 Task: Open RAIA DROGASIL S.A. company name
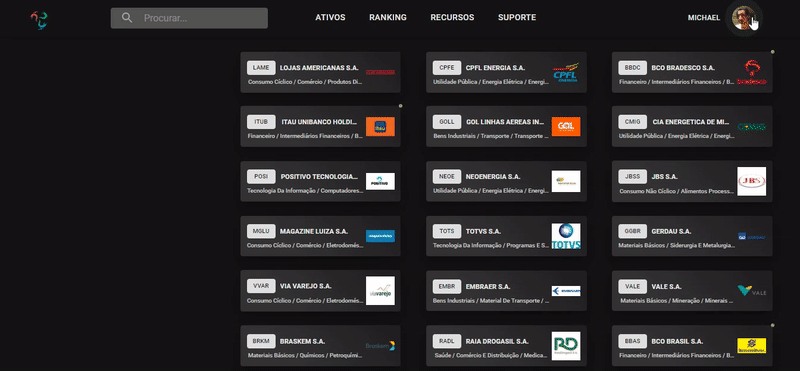[497, 341]
